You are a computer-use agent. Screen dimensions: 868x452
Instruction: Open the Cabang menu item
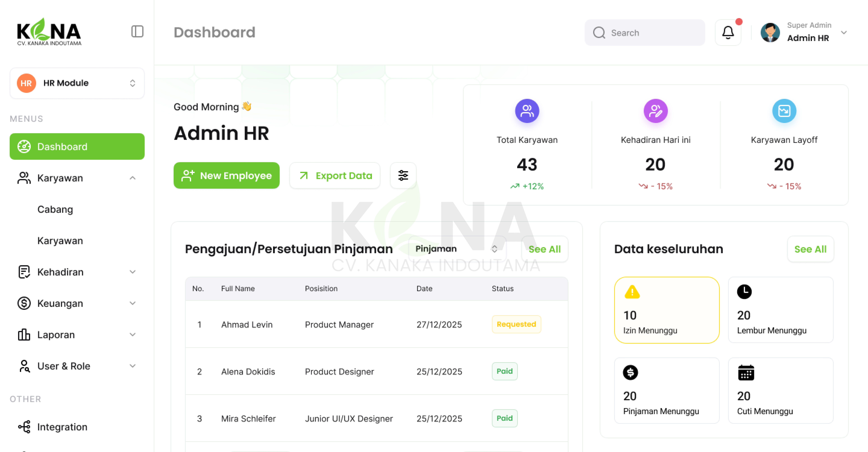55,209
